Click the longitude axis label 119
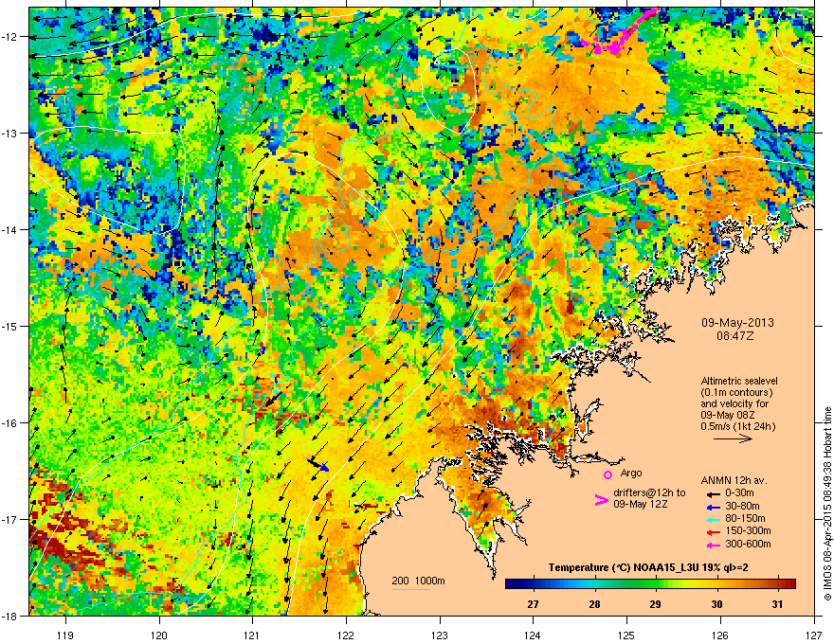 pyautogui.click(x=65, y=635)
